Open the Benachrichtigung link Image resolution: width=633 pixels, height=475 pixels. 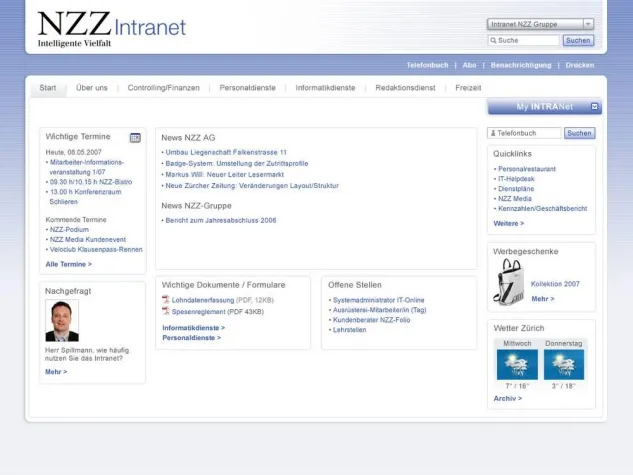click(x=521, y=65)
